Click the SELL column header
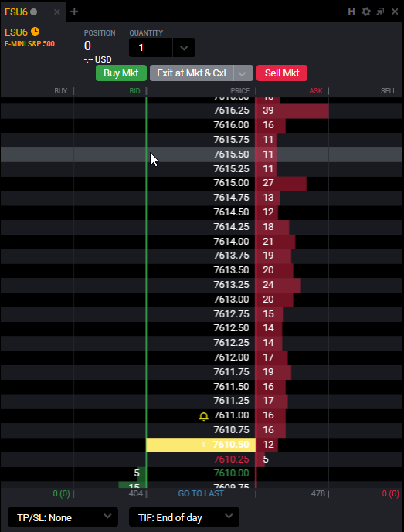The image size is (404, 532). click(389, 91)
